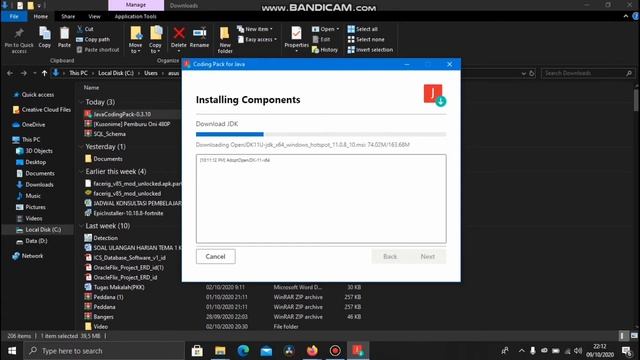Select Downloads in navigation pane
Viewport: 640px width, 360px height.
39,185
